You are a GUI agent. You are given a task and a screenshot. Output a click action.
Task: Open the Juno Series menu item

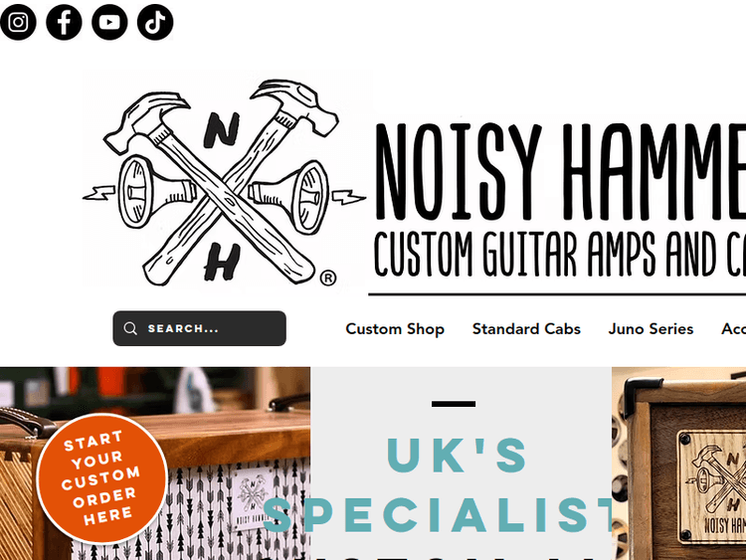pyautogui.click(x=651, y=329)
